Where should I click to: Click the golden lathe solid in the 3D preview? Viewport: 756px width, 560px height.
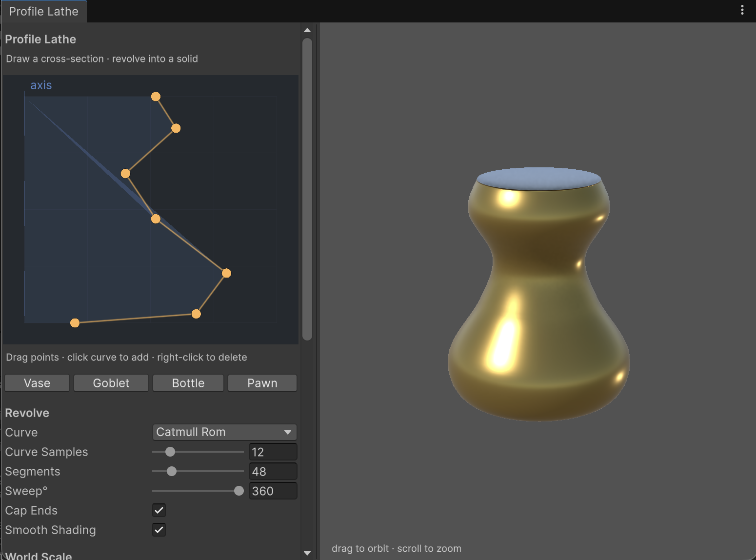coord(538,294)
